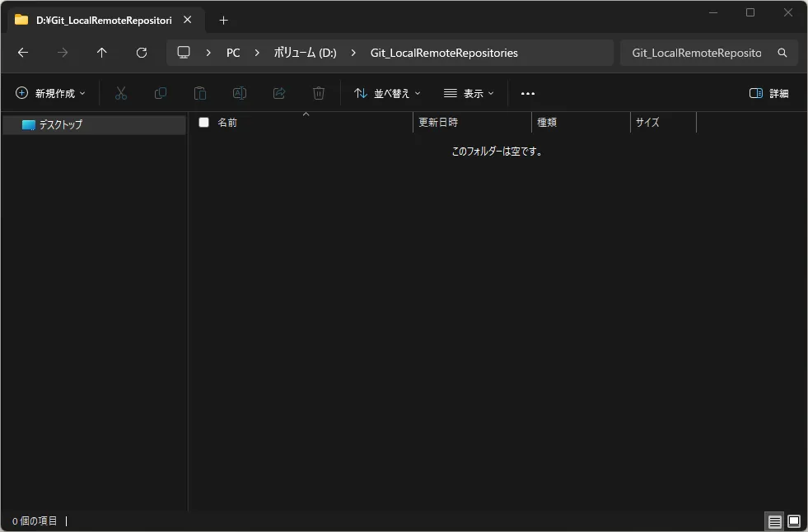Sort by the 更新日時 column header
The image size is (808, 532).
coord(472,122)
